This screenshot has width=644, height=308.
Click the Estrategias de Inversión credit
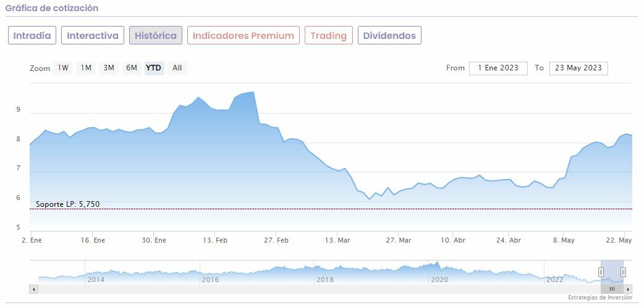click(600, 298)
